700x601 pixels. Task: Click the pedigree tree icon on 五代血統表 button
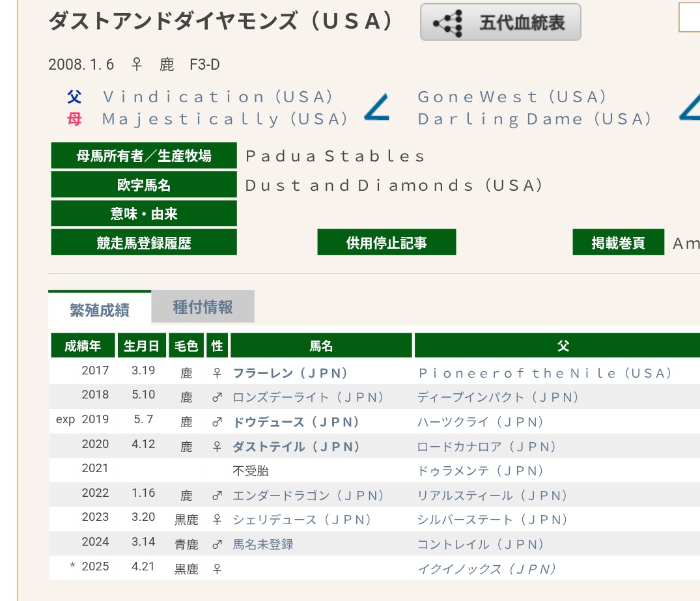click(x=448, y=23)
